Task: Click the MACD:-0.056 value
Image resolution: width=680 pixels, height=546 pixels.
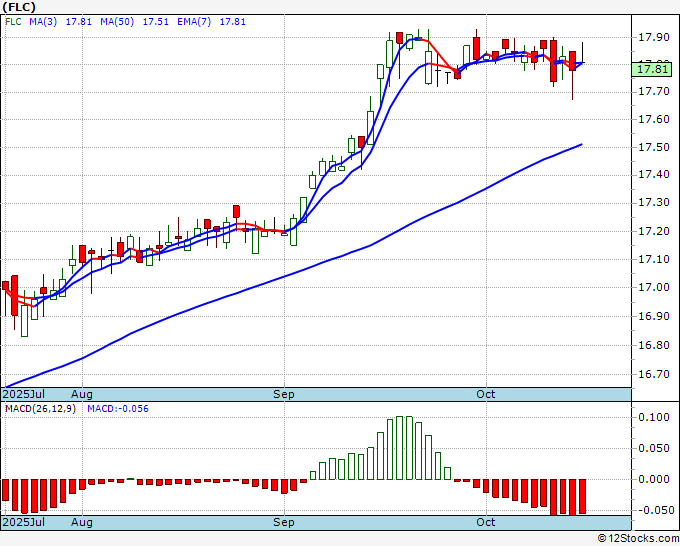Action: [118, 409]
